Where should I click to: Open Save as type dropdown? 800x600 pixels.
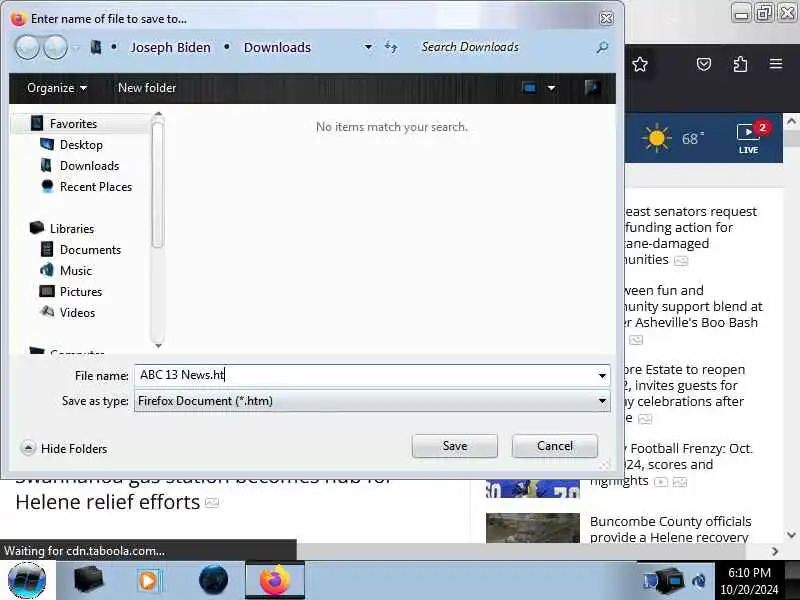point(372,401)
